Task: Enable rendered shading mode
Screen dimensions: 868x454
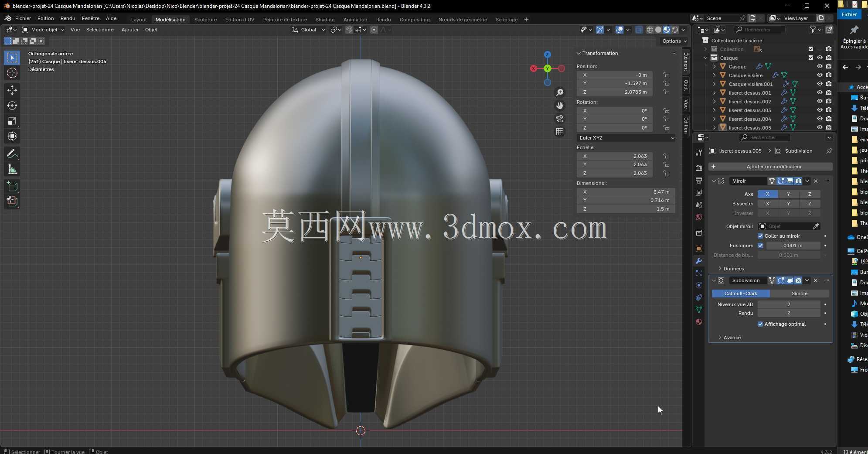Action: click(675, 30)
